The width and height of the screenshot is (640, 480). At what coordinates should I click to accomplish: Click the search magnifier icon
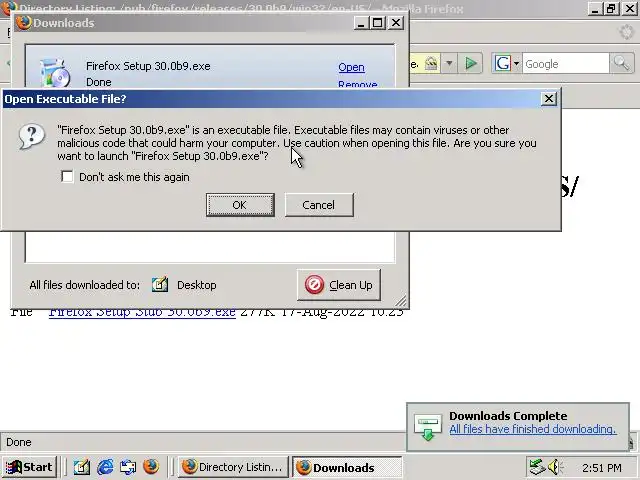pyautogui.click(x=621, y=63)
